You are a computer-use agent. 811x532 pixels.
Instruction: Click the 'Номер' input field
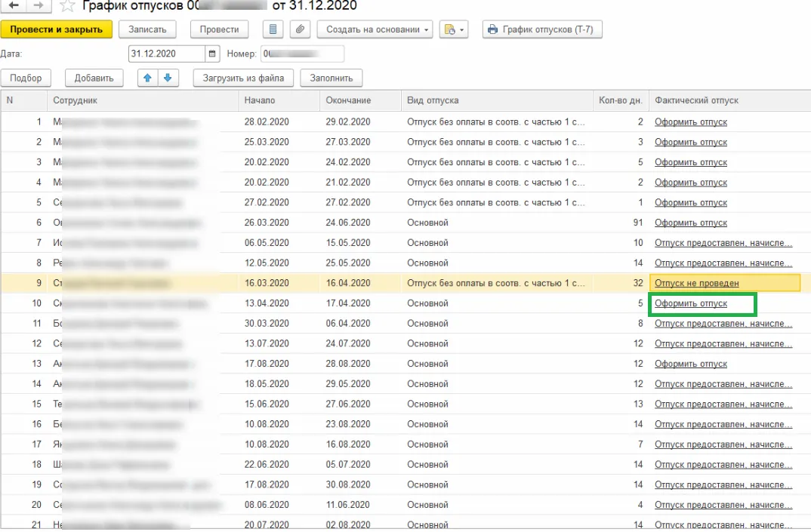tap(302, 54)
